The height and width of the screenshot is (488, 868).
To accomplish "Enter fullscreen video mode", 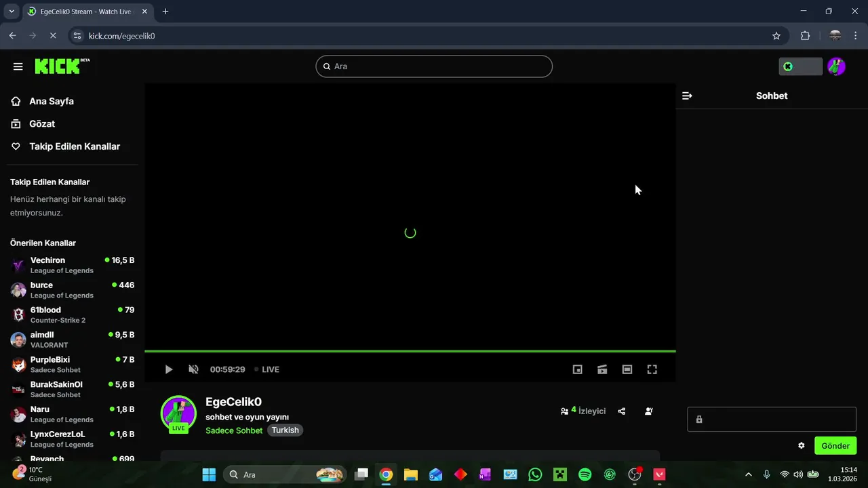I will coord(652,369).
